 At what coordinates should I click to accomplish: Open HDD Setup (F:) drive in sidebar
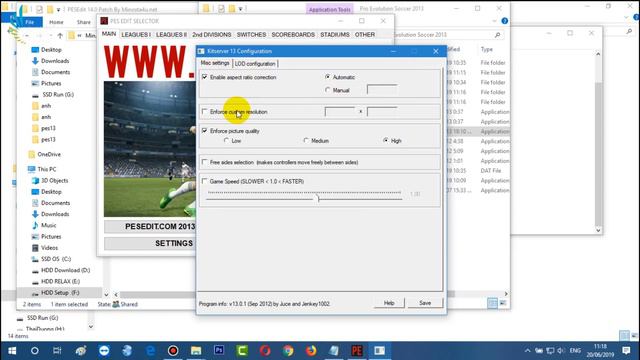(x=60, y=293)
